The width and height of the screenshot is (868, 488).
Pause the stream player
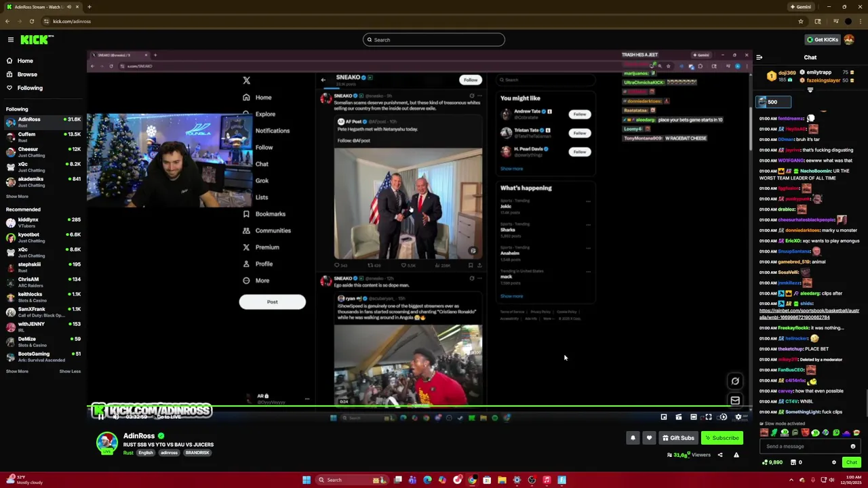click(x=100, y=417)
